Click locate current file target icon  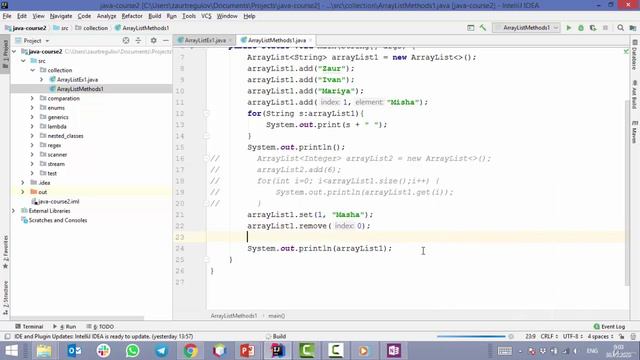126,40
